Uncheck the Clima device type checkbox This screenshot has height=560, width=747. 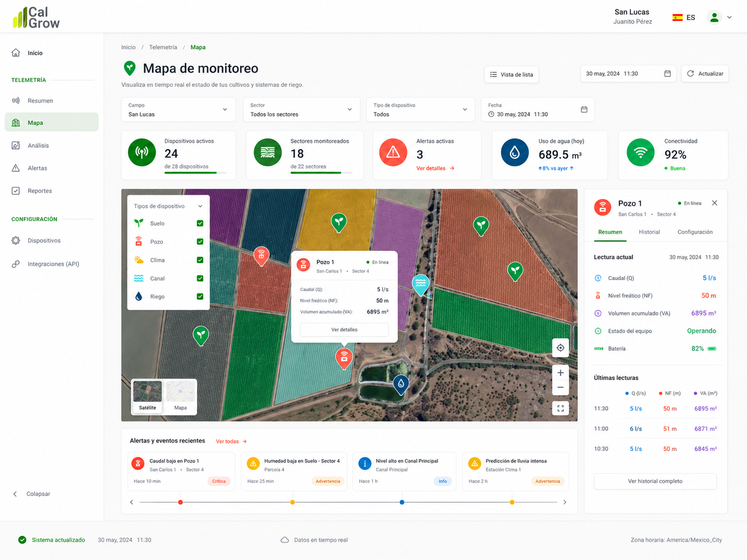[x=200, y=260]
